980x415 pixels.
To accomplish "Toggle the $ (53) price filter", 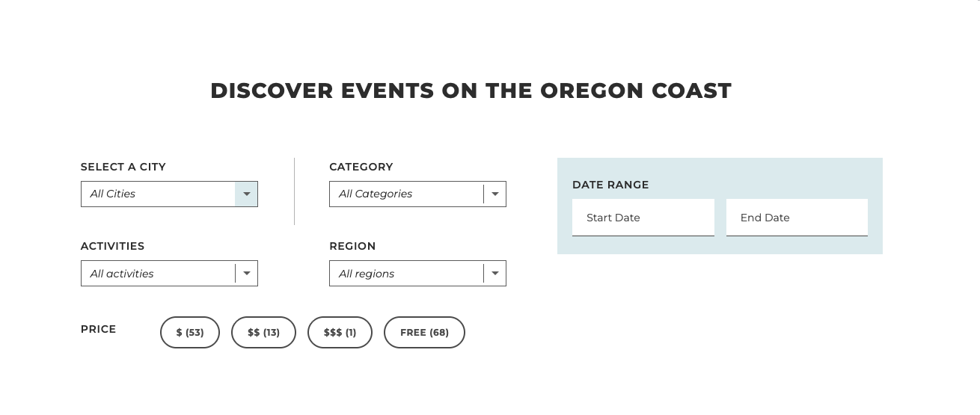I will click(x=190, y=333).
